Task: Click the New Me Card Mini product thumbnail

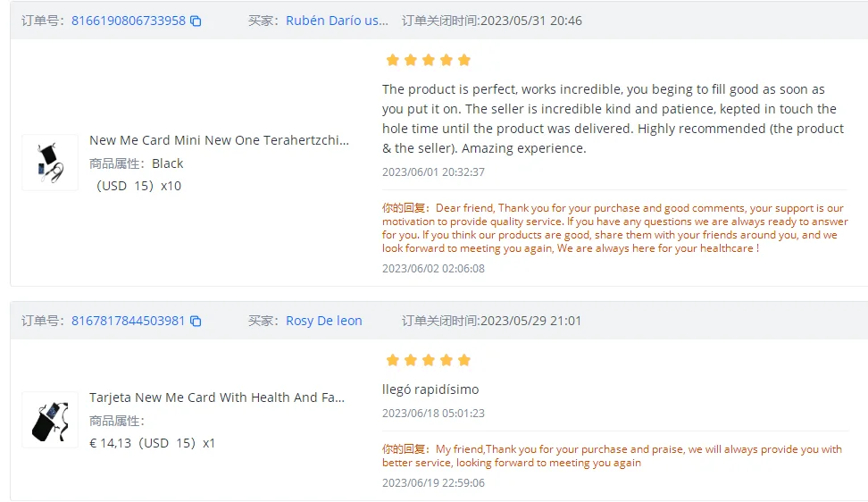Action: pos(50,163)
